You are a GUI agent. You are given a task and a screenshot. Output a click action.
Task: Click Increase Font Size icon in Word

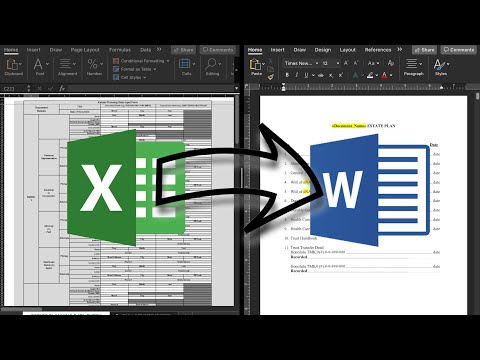[346, 63]
